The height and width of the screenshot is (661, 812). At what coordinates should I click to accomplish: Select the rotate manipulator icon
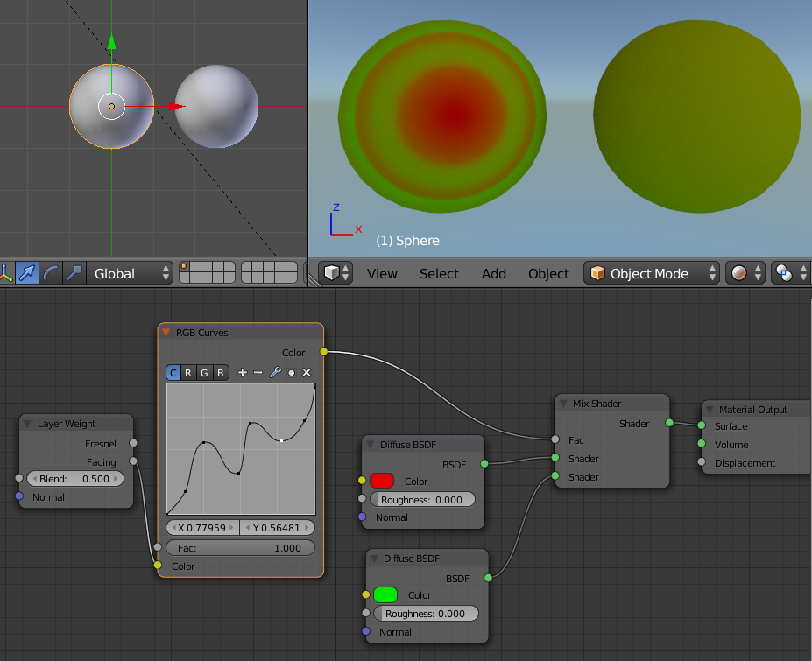coord(51,274)
